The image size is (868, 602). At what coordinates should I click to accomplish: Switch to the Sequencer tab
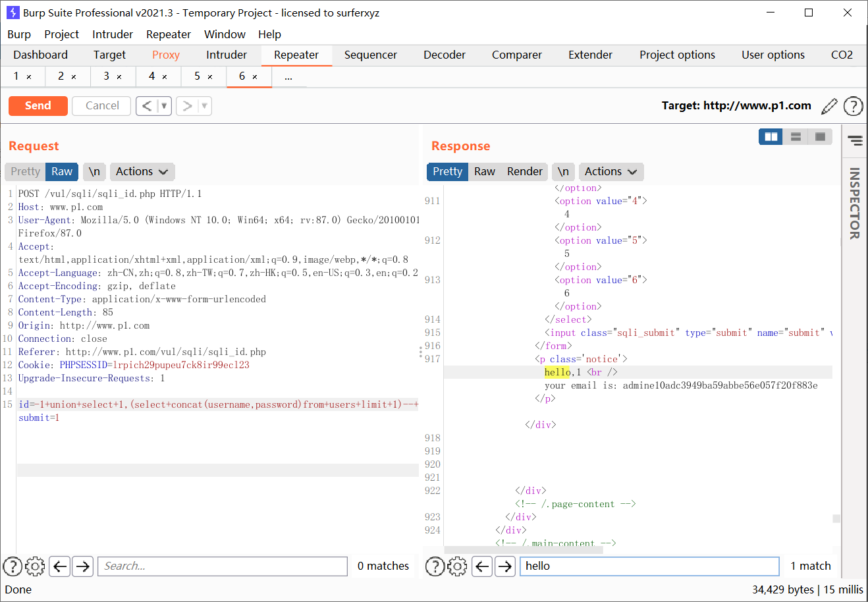(x=371, y=55)
